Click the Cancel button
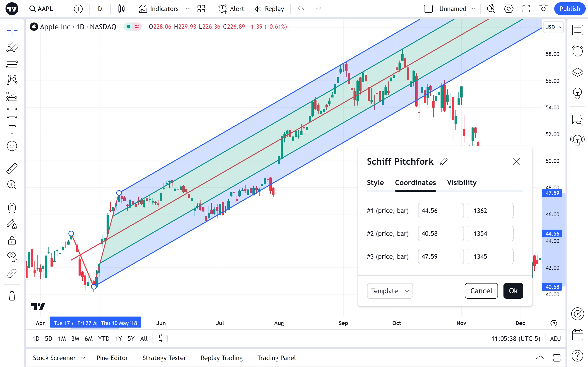The width and height of the screenshot is (588, 367). point(481,291)
